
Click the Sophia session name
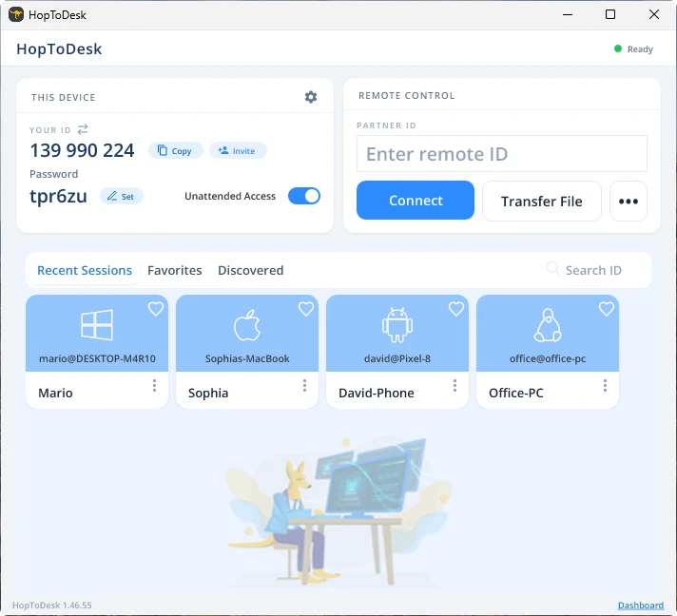tap(208, 393)
